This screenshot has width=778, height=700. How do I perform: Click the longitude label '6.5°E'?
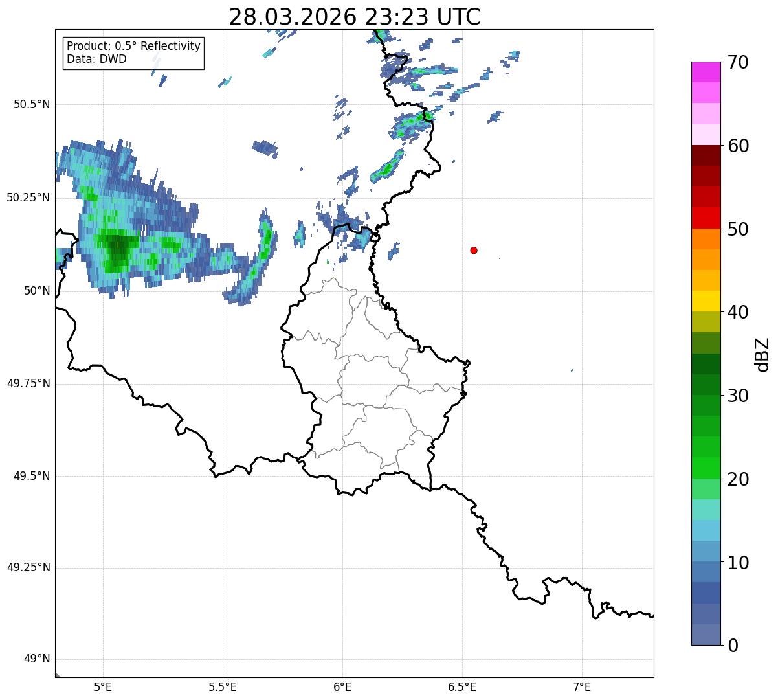pos(462,686)
